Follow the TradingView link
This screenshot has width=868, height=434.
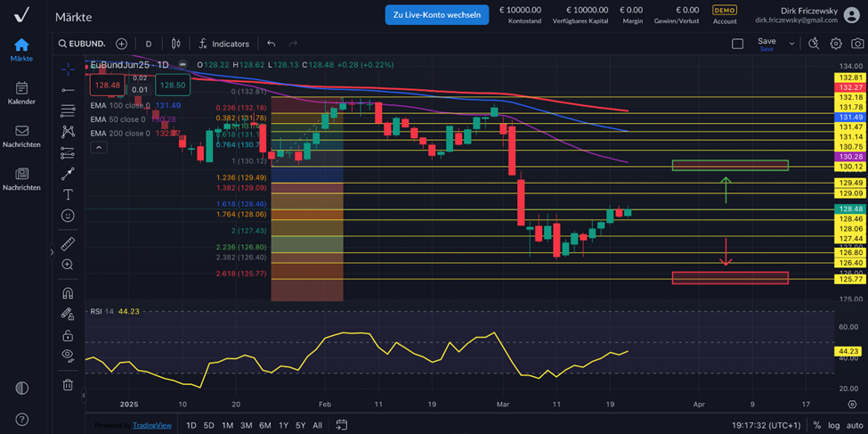pyautogui.click(x=150, y=426)
